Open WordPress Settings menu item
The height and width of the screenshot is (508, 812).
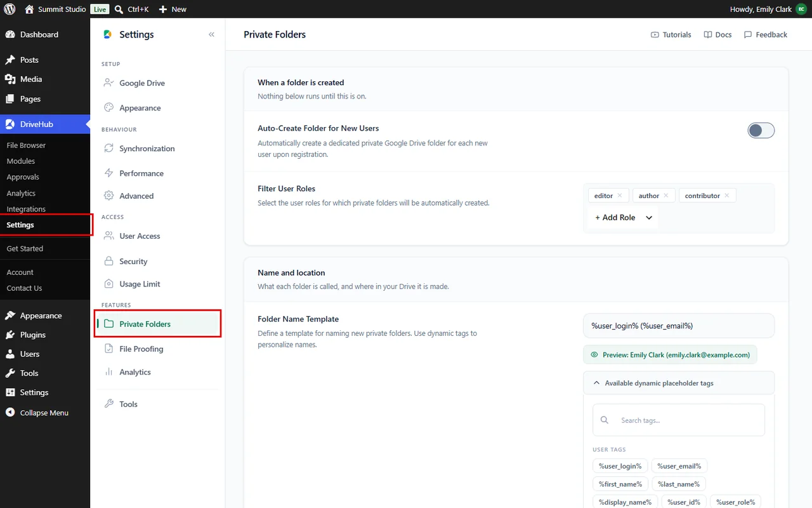[x=34, y=392]
